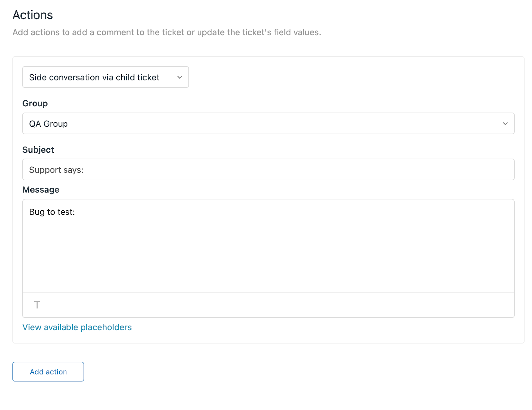This screenshot has width=532, height=410.
Task: Click the T text formatting icon
Action: 37,305
